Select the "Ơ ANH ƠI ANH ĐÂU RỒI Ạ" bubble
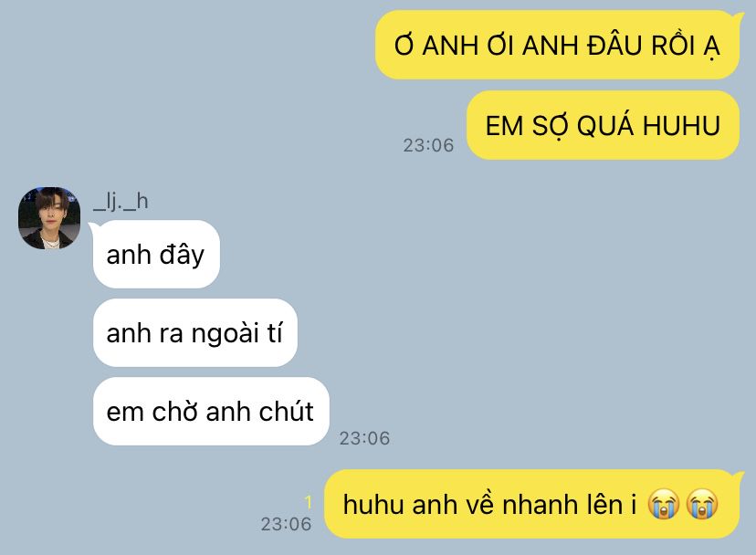This screenshot has width=756, height=555. click(557, 45)
